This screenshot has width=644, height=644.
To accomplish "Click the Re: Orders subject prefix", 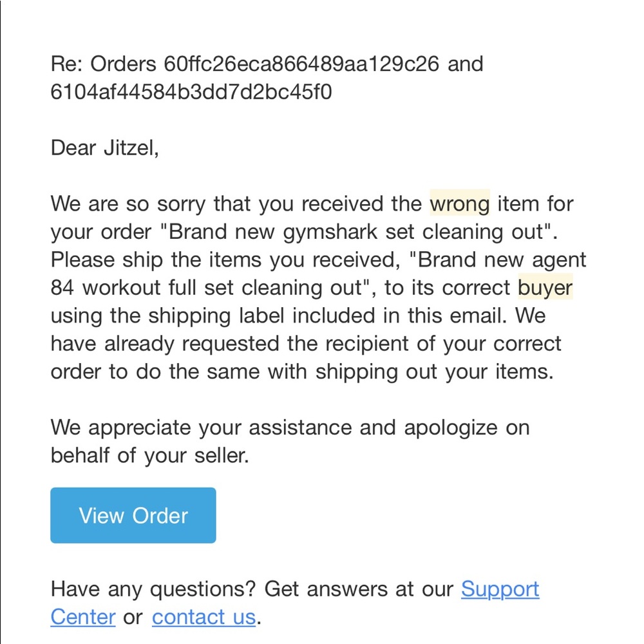I will coord(103,64).
